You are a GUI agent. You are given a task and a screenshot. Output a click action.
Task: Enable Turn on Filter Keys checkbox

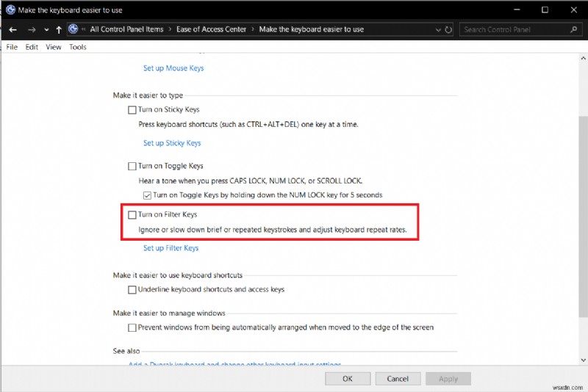coord(132,214)
